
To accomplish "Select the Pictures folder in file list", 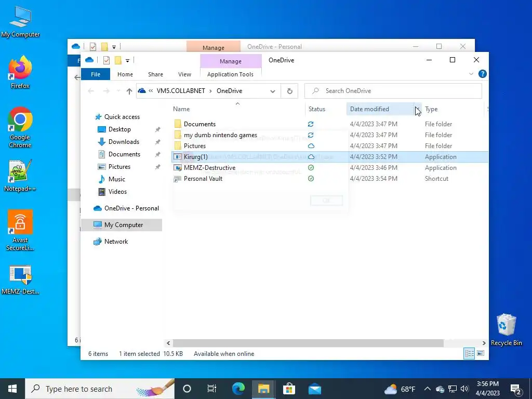I will 195,146.
